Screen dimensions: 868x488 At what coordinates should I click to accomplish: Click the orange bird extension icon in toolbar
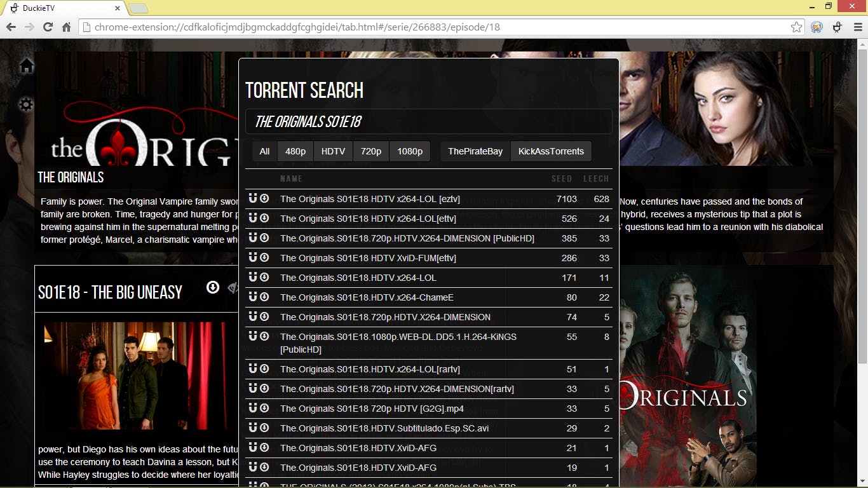tap(817, 27)
